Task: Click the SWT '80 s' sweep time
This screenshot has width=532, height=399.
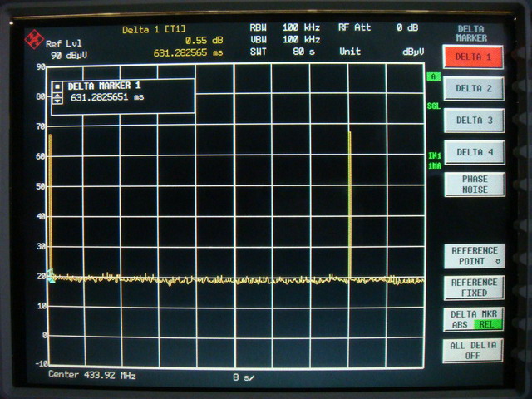Action: [x=303, y=52]
